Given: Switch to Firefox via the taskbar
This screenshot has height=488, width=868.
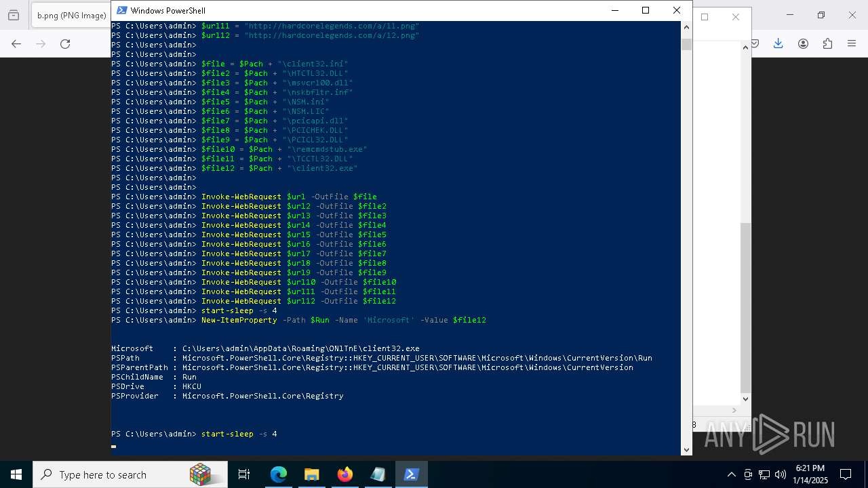Looking at the screenshot, I should [344, 474].
